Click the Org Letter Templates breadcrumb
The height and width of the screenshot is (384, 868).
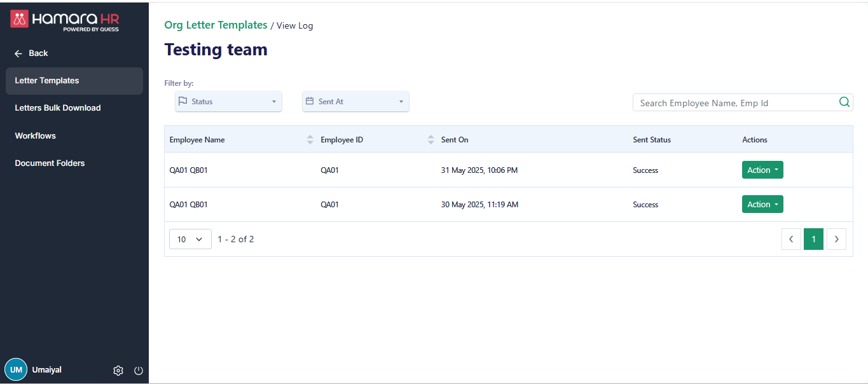pyautogui.click(x=216, y=25)
